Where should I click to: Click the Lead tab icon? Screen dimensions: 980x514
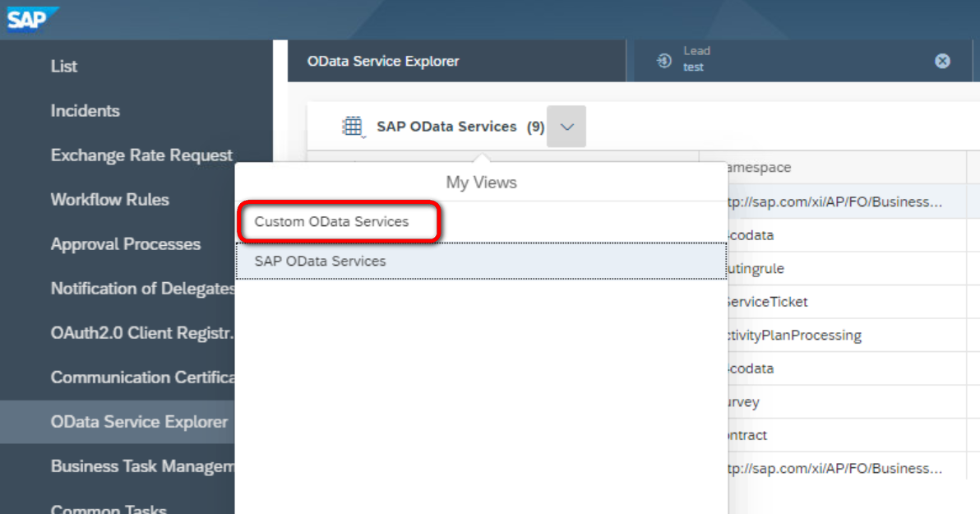pos(664,61)
